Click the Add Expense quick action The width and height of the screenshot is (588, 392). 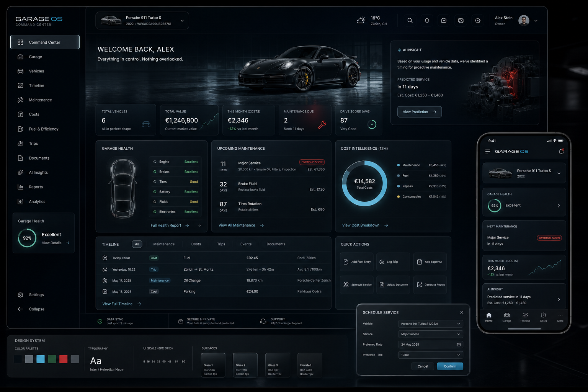[x=430, y=262]
